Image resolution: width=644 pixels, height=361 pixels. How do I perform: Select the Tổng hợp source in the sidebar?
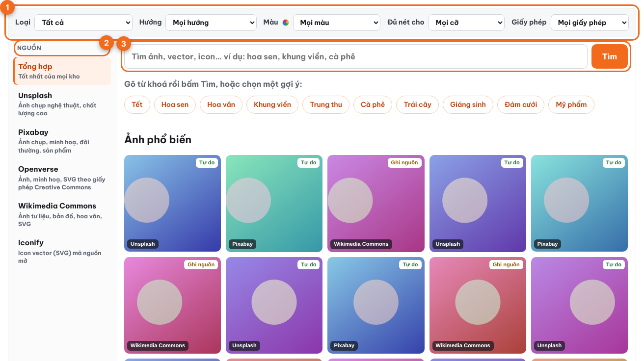click(62, 71)
